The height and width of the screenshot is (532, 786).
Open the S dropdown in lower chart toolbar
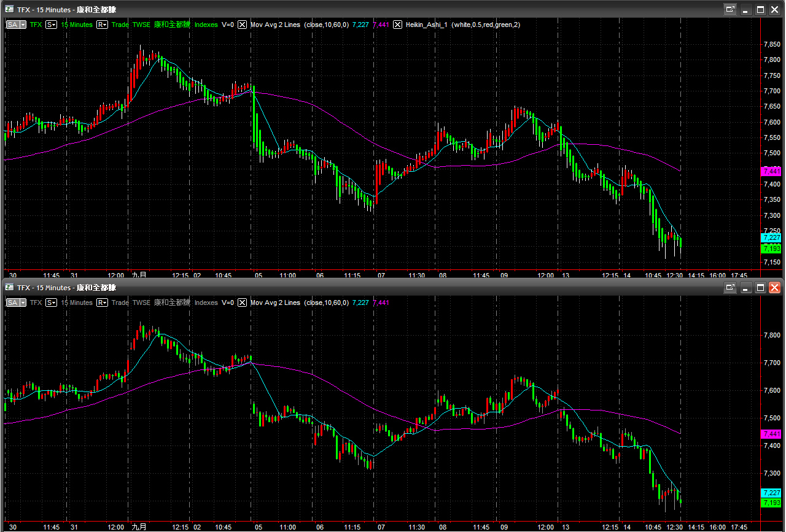tap(51, 303)
